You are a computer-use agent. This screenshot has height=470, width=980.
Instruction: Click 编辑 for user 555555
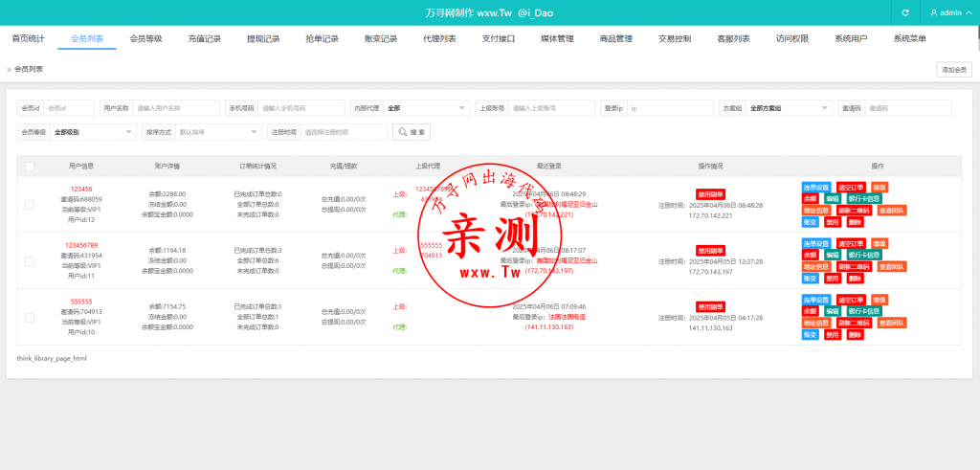coord(832,311)
